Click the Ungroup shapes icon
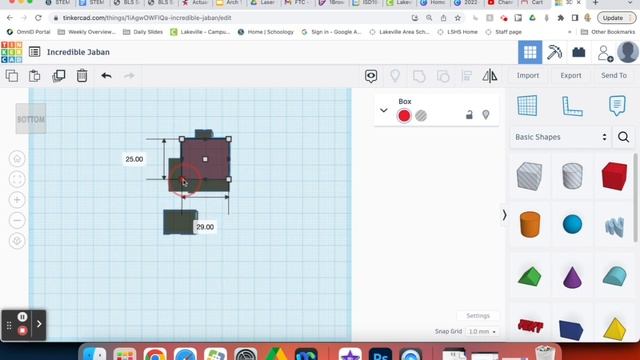This screenshot has height=360, width=640. [443, 76]
